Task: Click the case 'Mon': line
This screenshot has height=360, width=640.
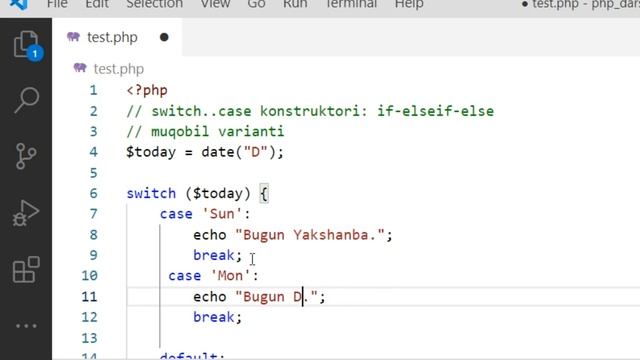Action: [x=213, y=276]
